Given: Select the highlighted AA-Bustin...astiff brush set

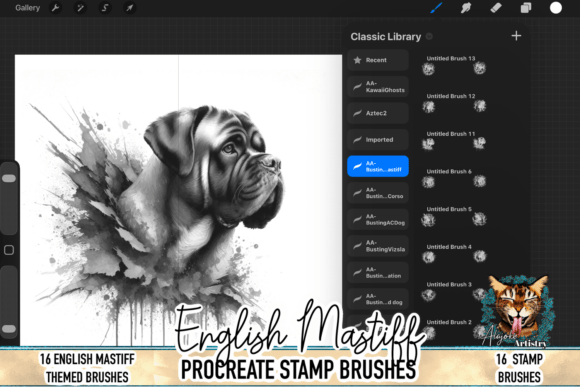Looking at the screenshot, I should click(378, 166).
